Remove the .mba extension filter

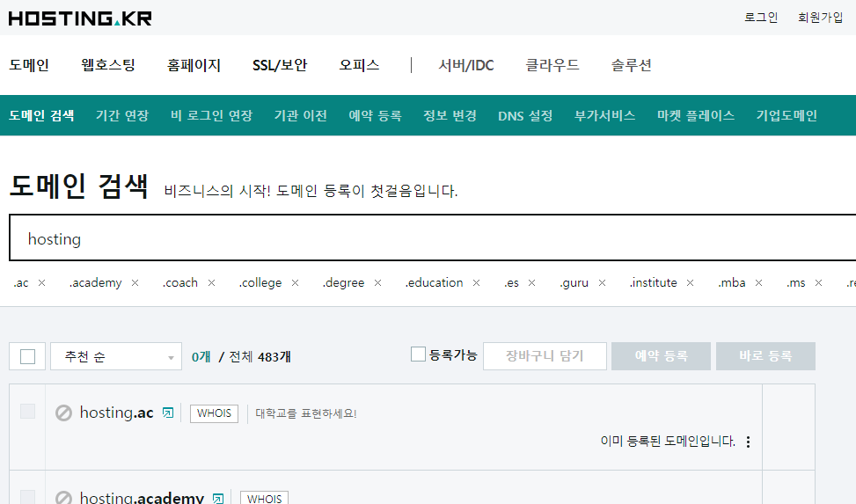pos(758,283)
